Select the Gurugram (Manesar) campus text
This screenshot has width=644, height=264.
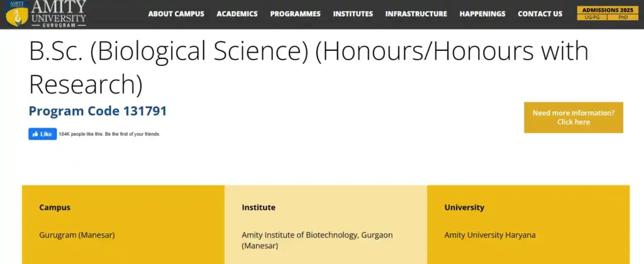coord(77,235)
